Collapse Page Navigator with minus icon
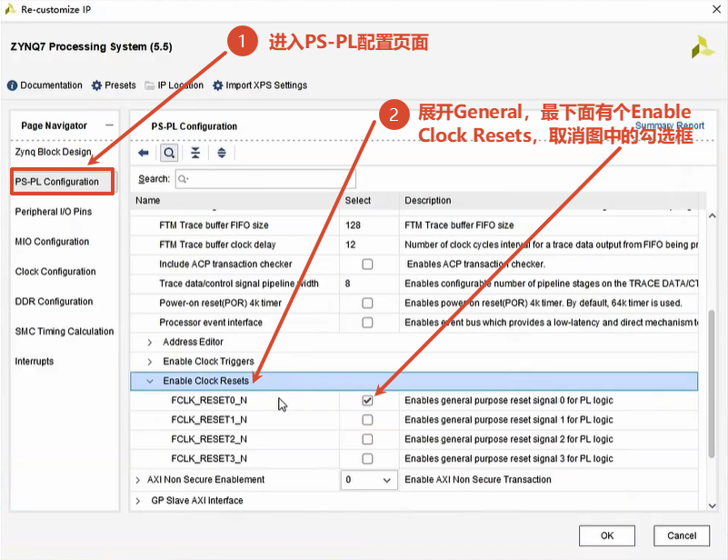Screen dimensions: 728x560 click(x=110, y=125)
